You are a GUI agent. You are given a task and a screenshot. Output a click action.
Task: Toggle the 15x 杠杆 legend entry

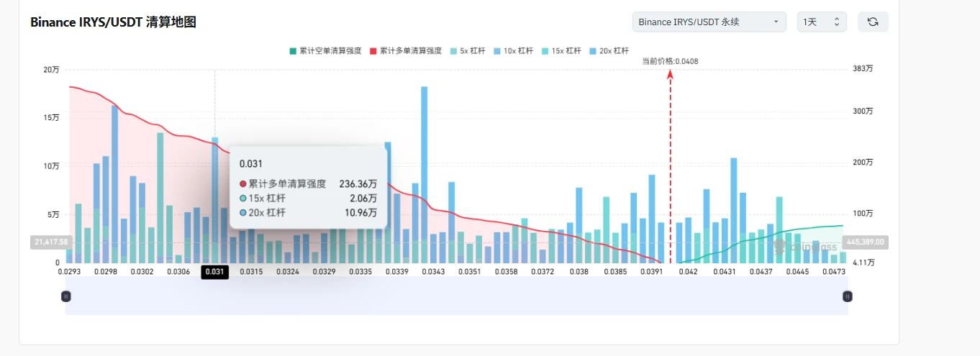tap(561, 51)
